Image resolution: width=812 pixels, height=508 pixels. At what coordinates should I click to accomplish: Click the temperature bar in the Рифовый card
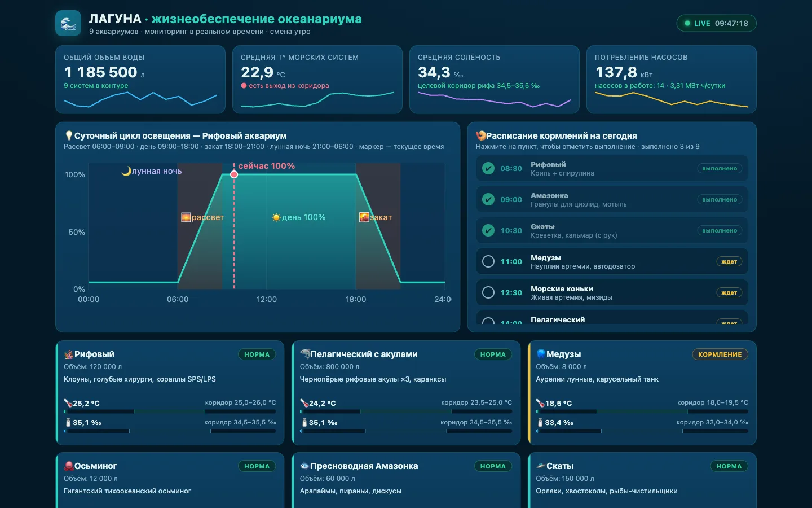170,411
